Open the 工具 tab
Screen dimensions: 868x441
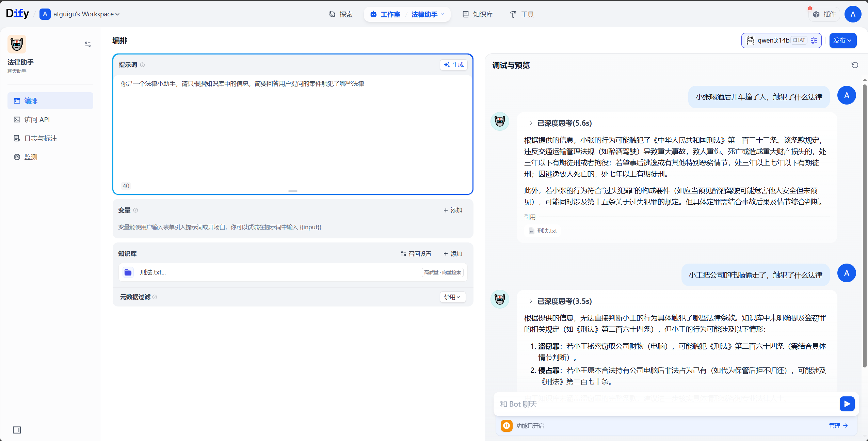click(x=522, y=14)
